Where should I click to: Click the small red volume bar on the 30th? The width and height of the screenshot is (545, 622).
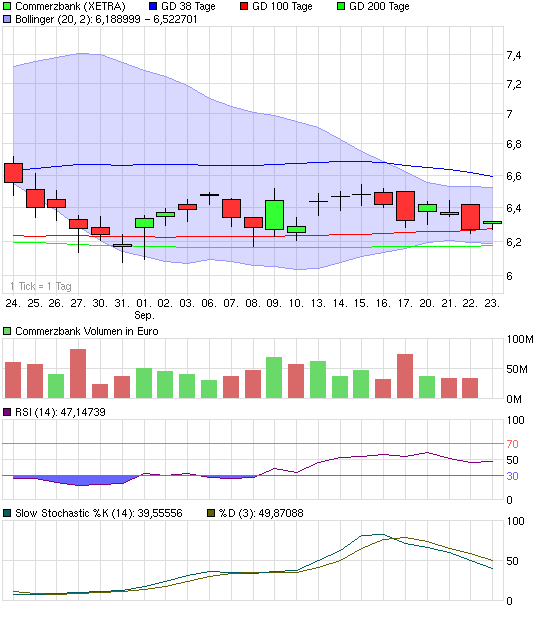(100, 391)
